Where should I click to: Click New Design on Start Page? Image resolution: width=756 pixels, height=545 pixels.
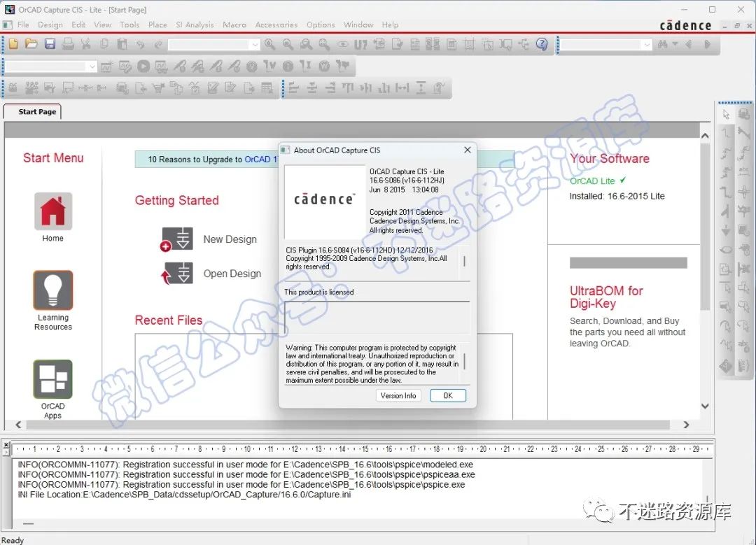coord(230,239)
